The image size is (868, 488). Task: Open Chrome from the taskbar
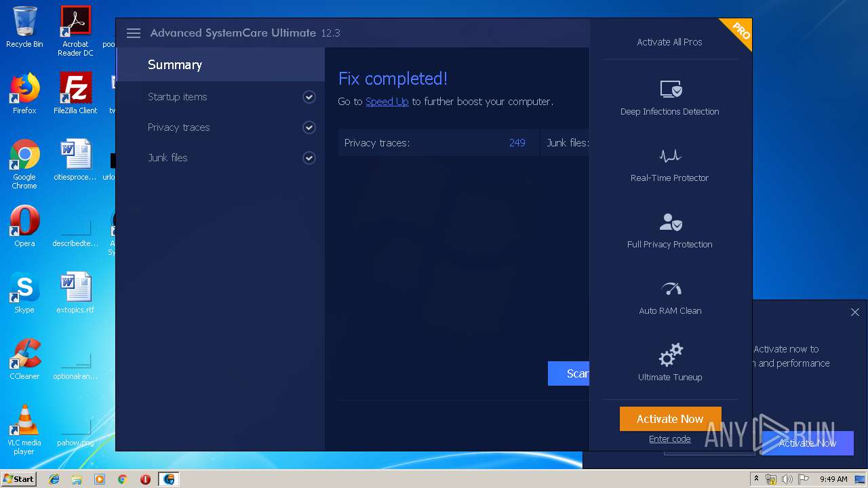(x=122, y=479)
